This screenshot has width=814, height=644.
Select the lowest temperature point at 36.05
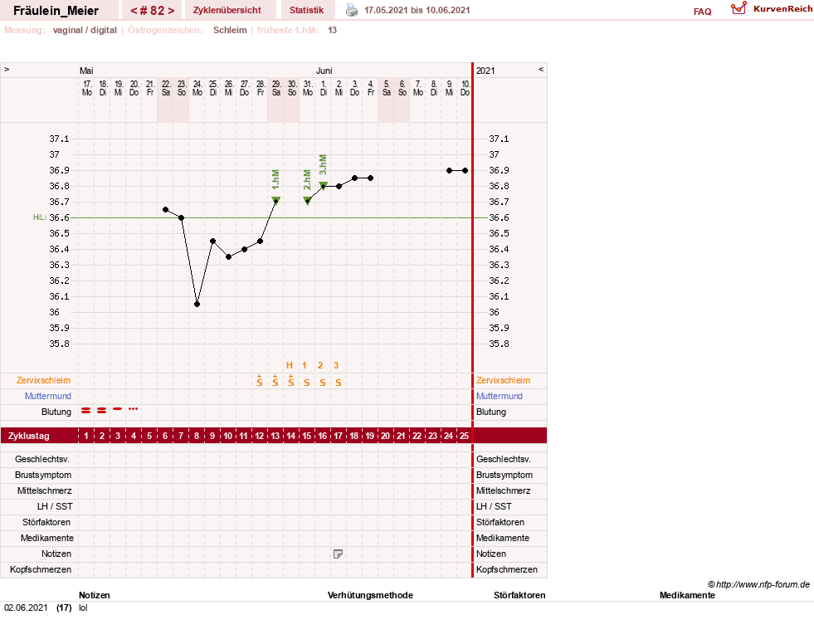[x=197, y=305]
